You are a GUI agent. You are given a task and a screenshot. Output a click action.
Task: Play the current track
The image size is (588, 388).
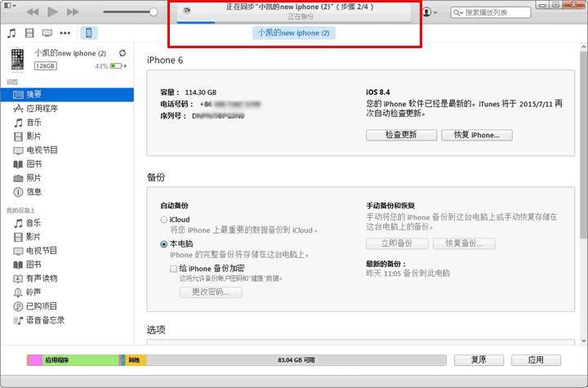52,12
